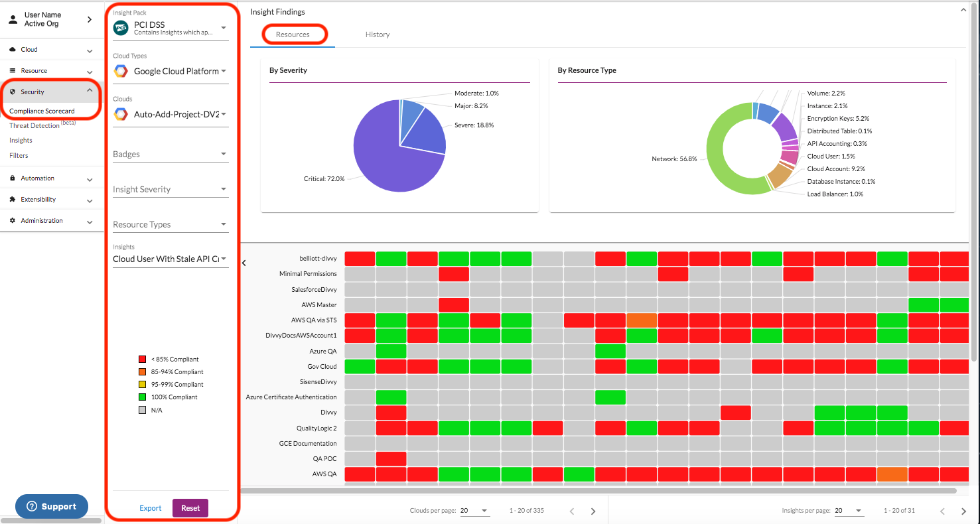Click the Google Cloud Platform logo icon

pyautogui.click(x=121, y=71)
